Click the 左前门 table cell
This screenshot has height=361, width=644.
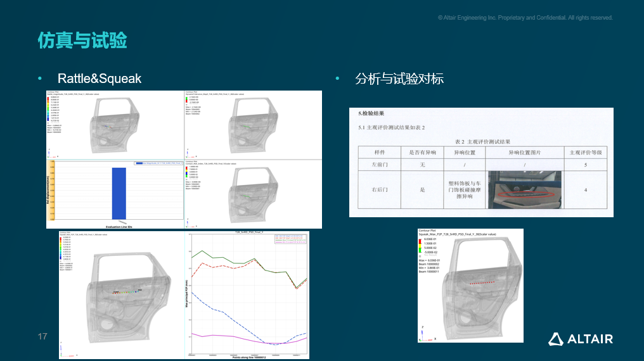(x=380, y=165)
